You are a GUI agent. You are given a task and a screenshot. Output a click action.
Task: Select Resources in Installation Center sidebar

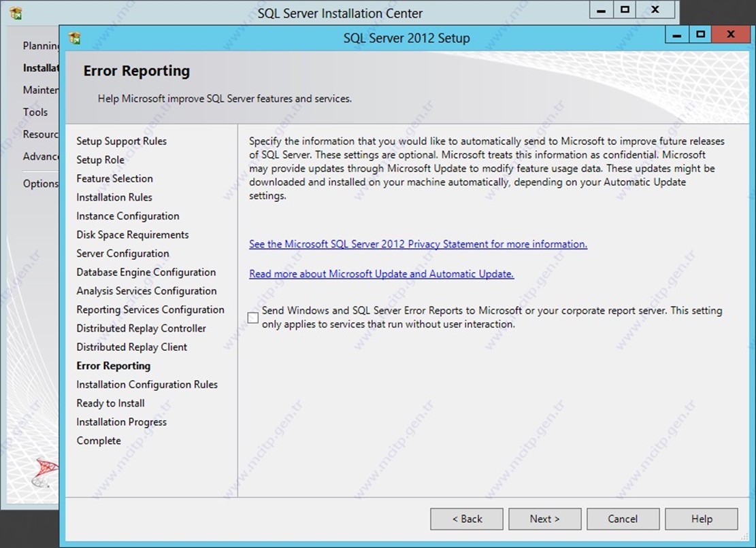pyautogui.click(x=41, y=135)
